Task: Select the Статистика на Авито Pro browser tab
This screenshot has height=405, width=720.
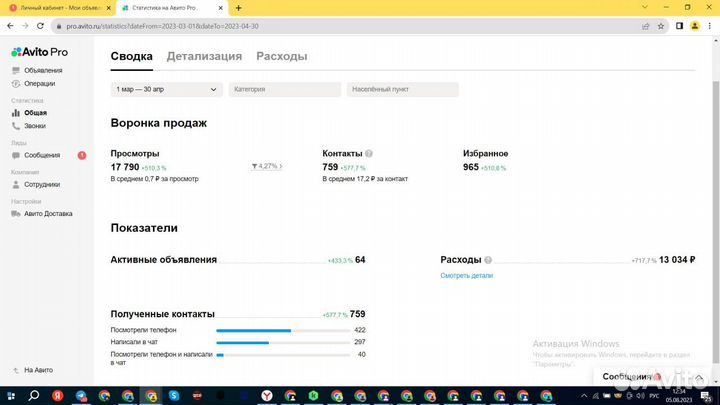Action: point(171,8)
